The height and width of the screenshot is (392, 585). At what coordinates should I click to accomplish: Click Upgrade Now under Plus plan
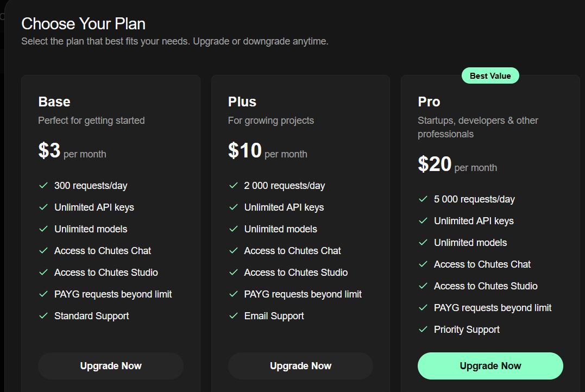(300, 366)
